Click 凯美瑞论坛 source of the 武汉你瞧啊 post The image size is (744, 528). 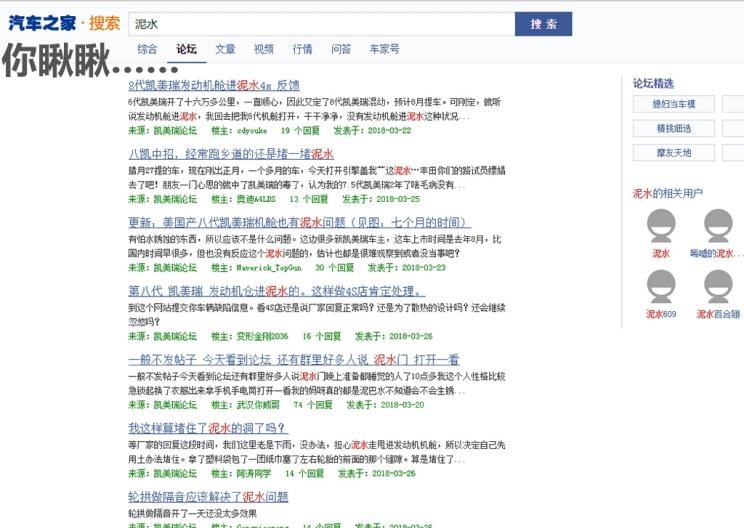tap(175, 405)
